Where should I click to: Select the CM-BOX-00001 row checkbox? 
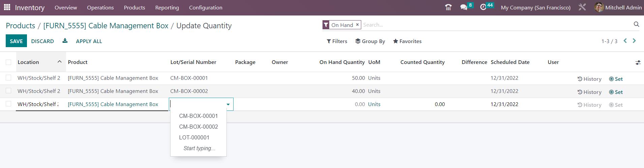tap(8, 78)
